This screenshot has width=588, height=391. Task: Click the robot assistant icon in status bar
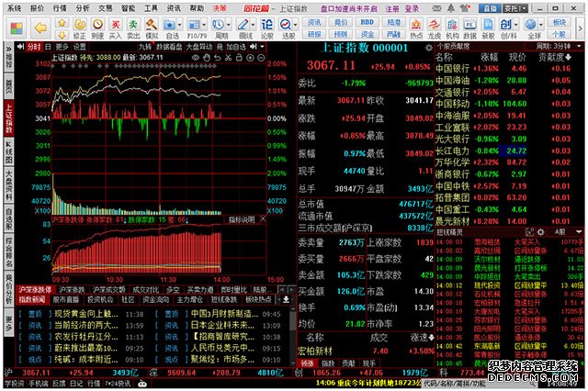(142, 384)
